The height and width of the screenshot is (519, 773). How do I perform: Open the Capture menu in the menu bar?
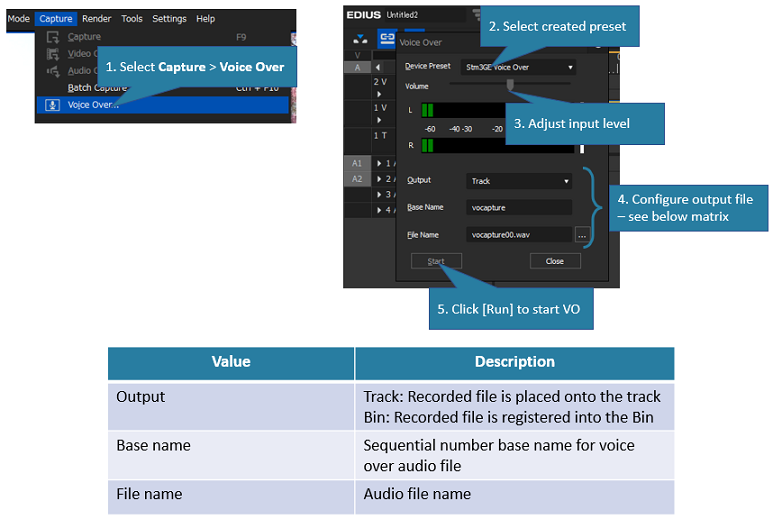(x=56, y=19)
